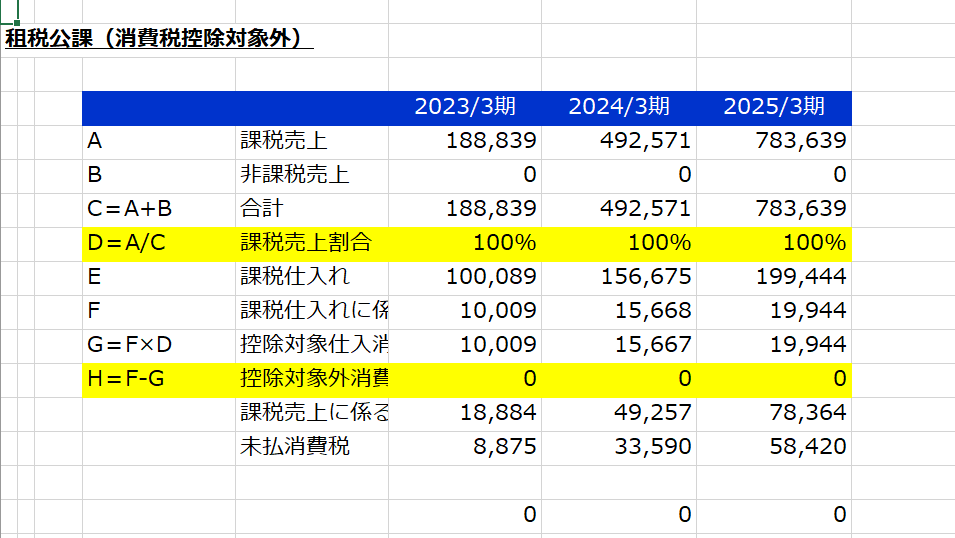The height and width of the screenshot is (538, 955).
Task: Select the row label cell 'F'
Action: click(159, 311)
